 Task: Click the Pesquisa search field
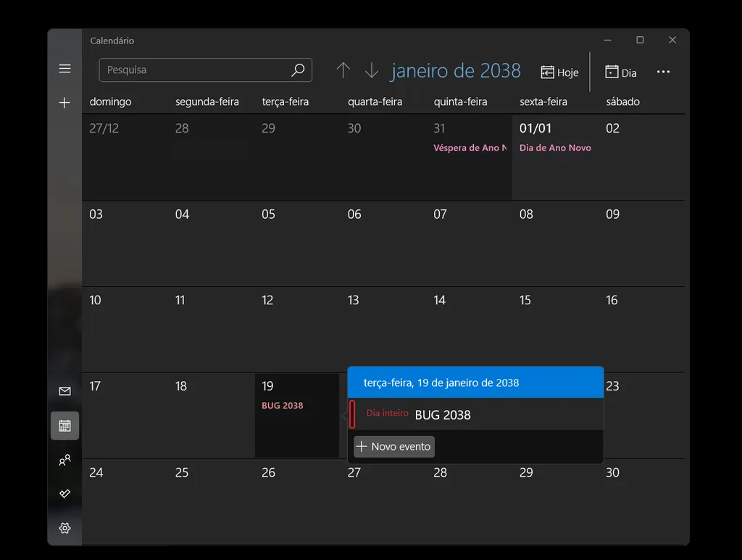(x=196, y=70)
